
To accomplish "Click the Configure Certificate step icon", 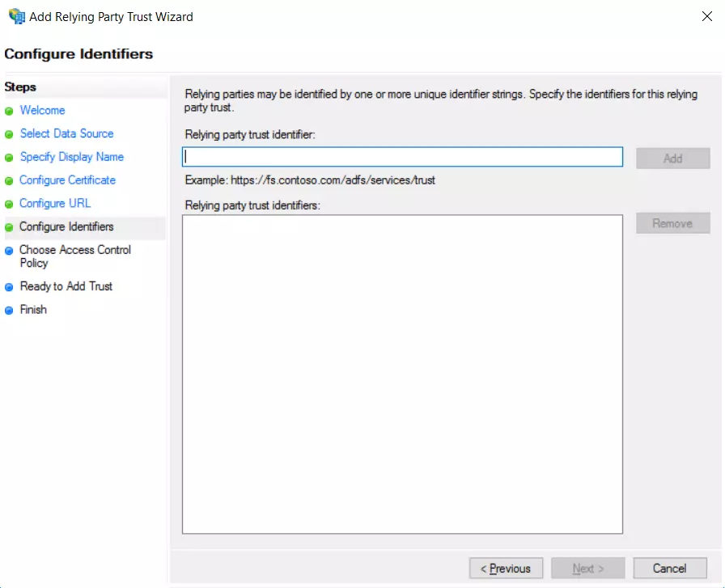I will (x=9, y=180).
